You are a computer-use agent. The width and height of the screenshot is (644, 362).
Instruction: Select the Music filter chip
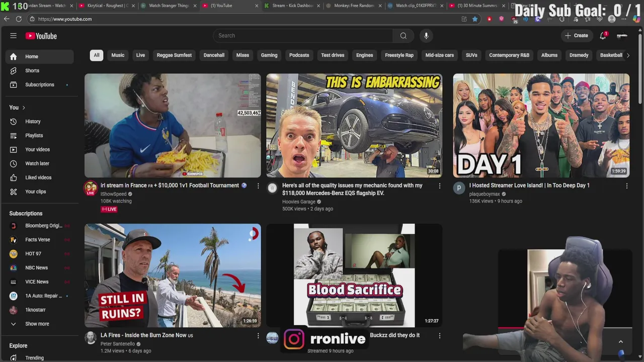118,55
